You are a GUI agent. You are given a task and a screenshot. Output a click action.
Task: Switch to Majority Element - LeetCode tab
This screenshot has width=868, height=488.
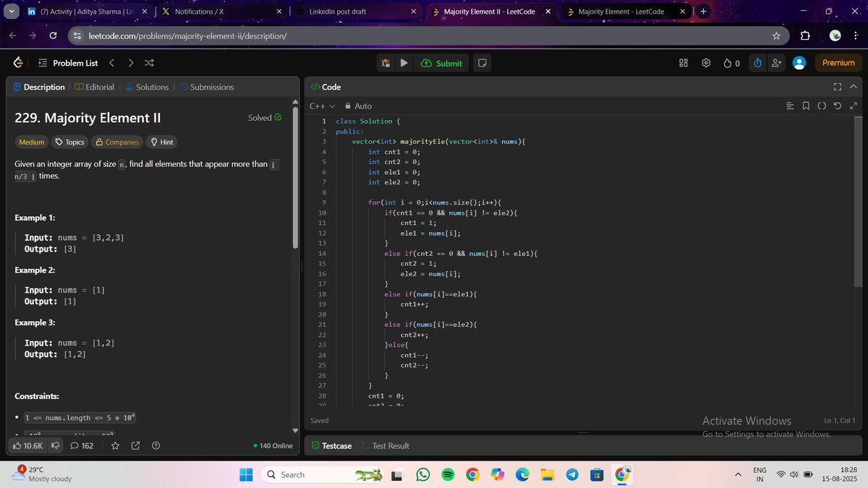pos(626,12)
